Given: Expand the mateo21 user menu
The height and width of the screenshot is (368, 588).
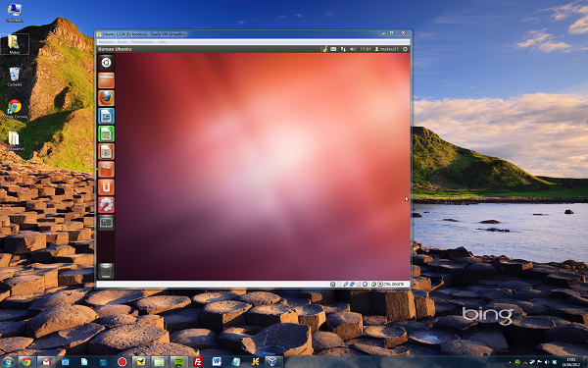Looking at the screenshot, I should pos(387,49).
